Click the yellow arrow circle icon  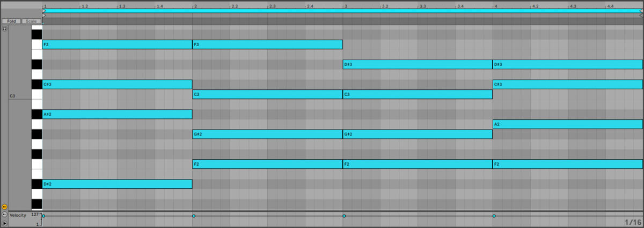click(x=4, y=206)
